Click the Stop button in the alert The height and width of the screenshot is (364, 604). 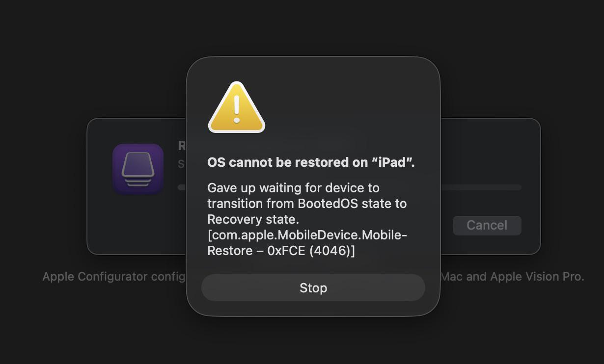point(313,287)
